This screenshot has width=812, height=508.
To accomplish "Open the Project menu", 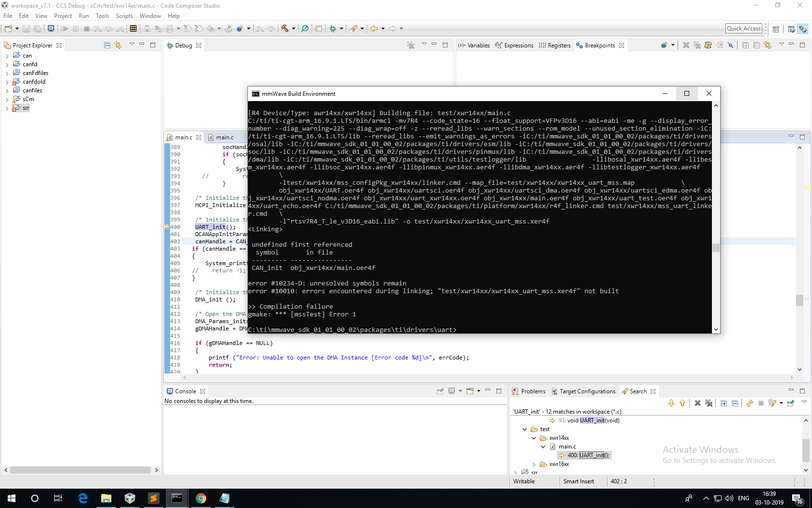I will click(63, 16).
